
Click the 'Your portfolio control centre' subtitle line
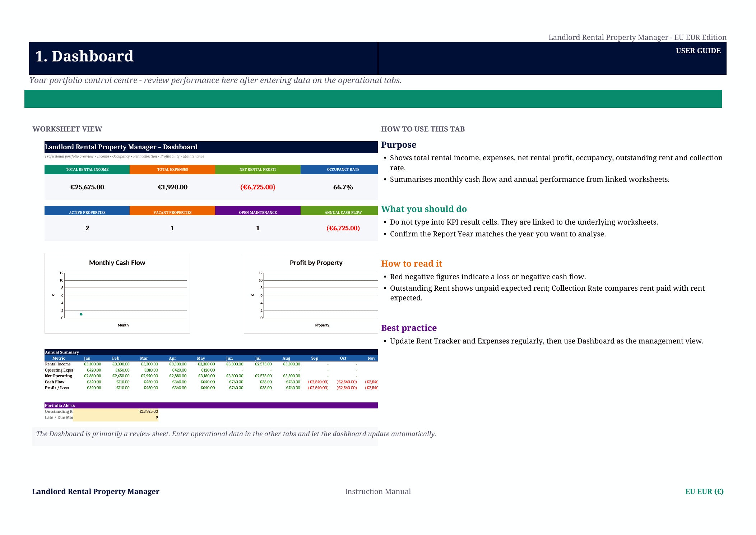click(215, 80)
